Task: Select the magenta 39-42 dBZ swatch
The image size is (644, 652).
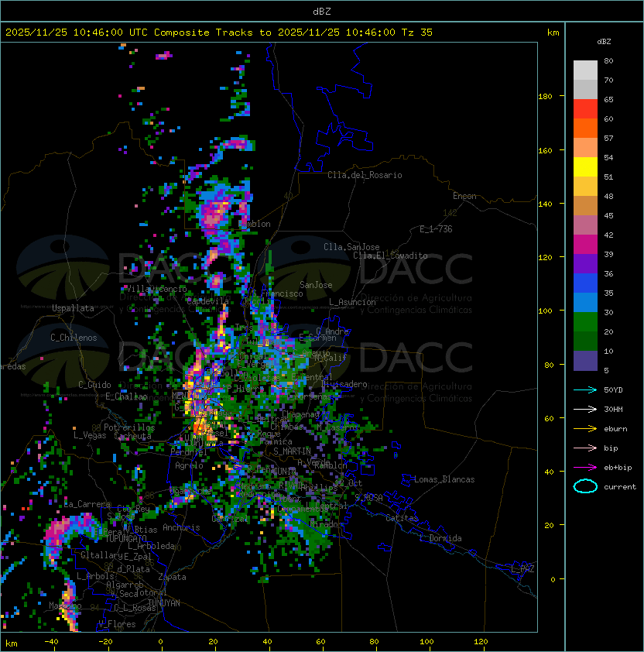Action: pyautogui.click(x=585, y=245)
